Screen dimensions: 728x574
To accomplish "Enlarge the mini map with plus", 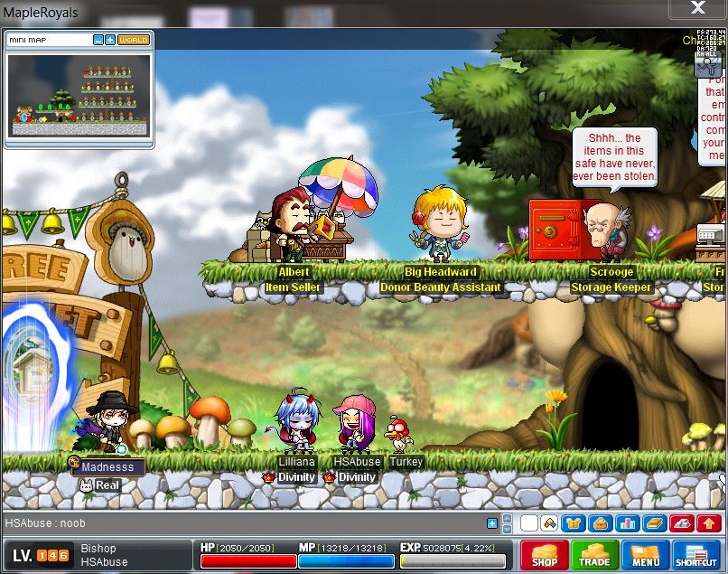I will point(110,40).
